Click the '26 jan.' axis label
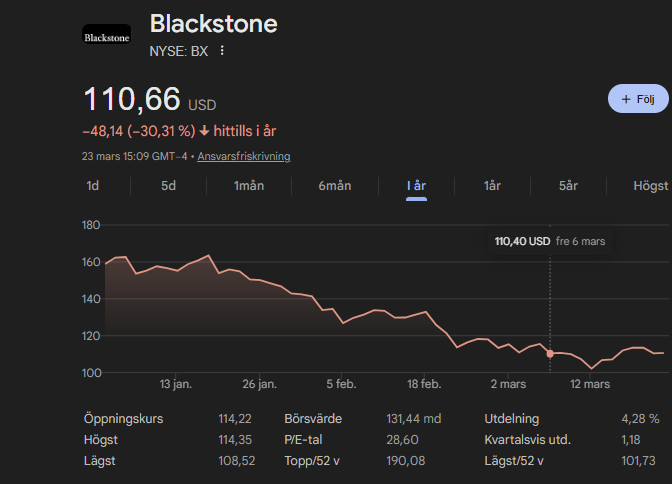 pyautogui.click(x=260, y=384)
